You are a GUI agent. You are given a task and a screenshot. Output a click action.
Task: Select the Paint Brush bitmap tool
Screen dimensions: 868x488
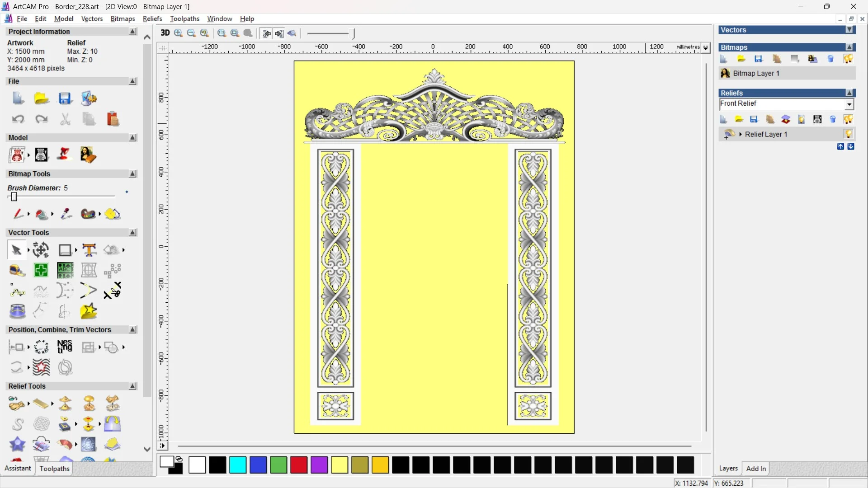[x=18, y=214]
